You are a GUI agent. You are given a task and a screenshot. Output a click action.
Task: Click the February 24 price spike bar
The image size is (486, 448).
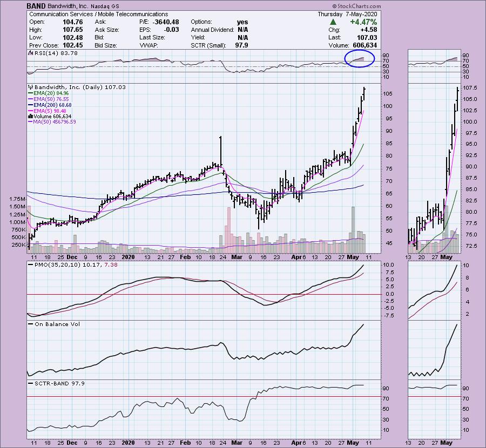220,151
